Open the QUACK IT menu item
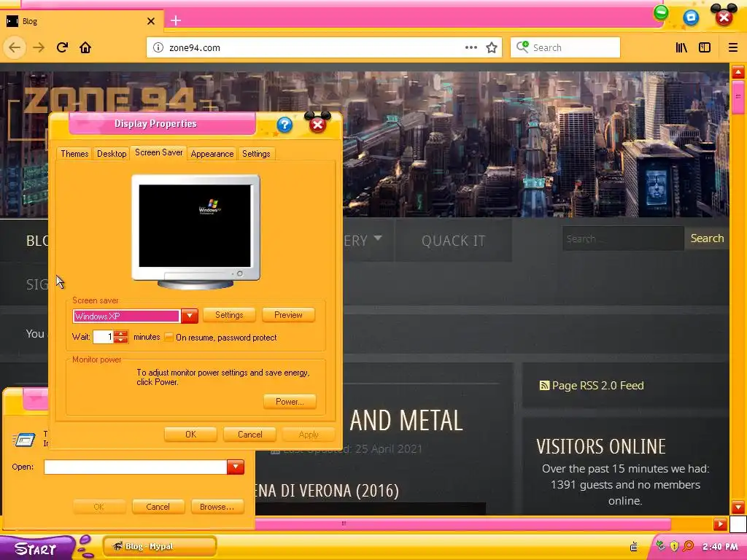 (453, 241)
